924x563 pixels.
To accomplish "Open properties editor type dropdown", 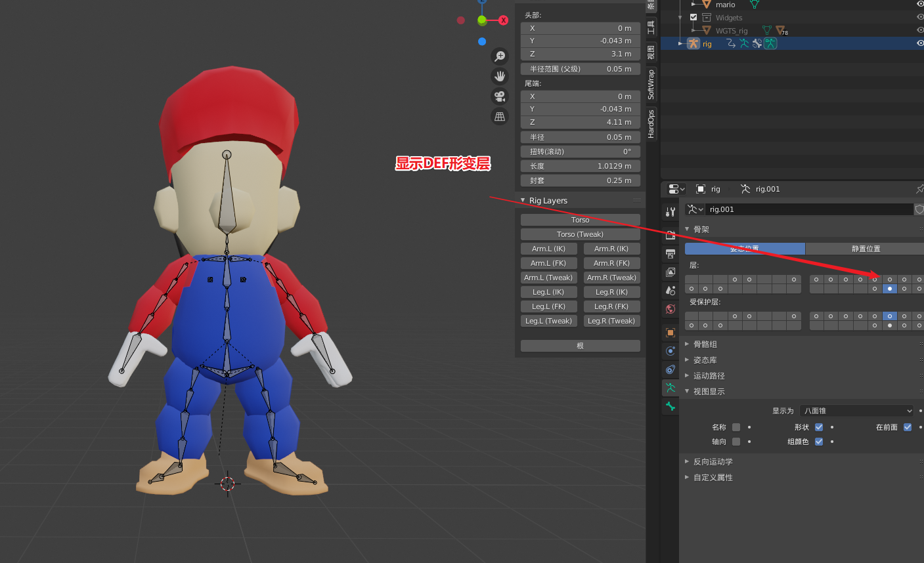I will click(x=676, y=189).
